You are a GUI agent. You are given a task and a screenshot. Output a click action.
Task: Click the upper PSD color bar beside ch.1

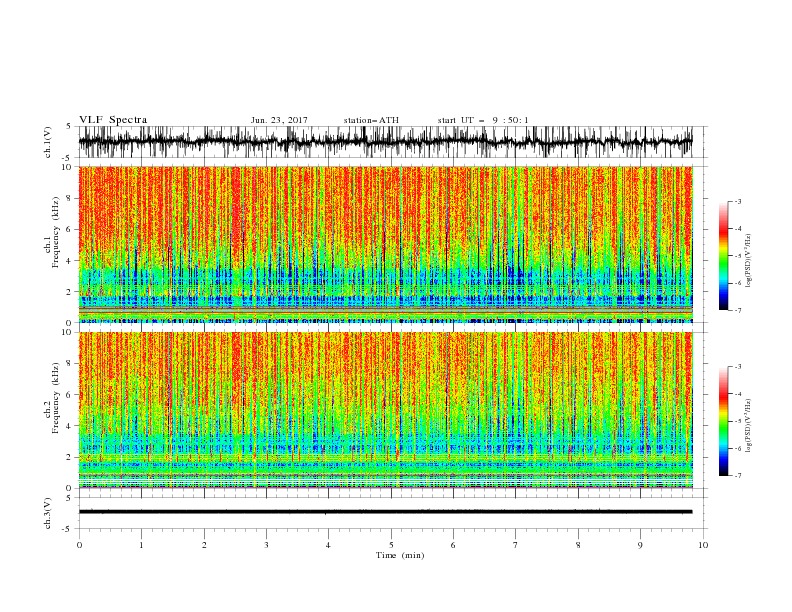pyautogui.click(x=723, y=256)
